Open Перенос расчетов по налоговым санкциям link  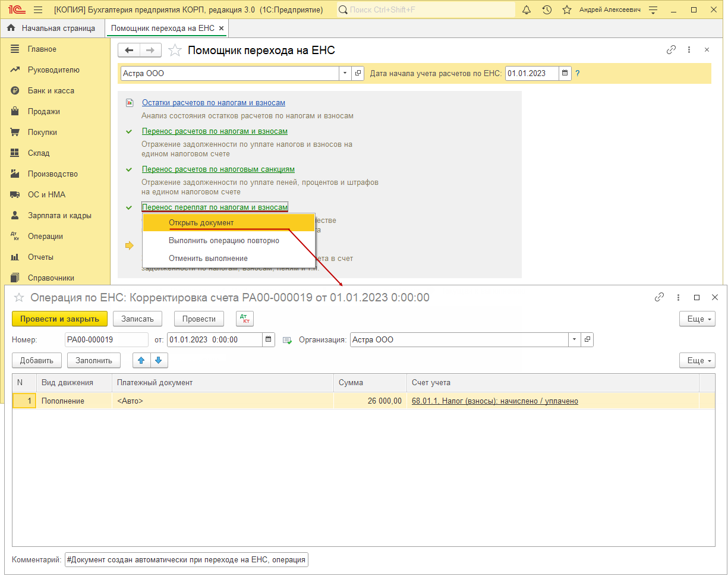[218, 169]
